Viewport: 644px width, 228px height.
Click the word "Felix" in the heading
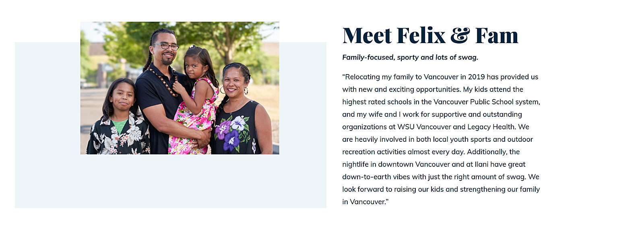[421, 35]
